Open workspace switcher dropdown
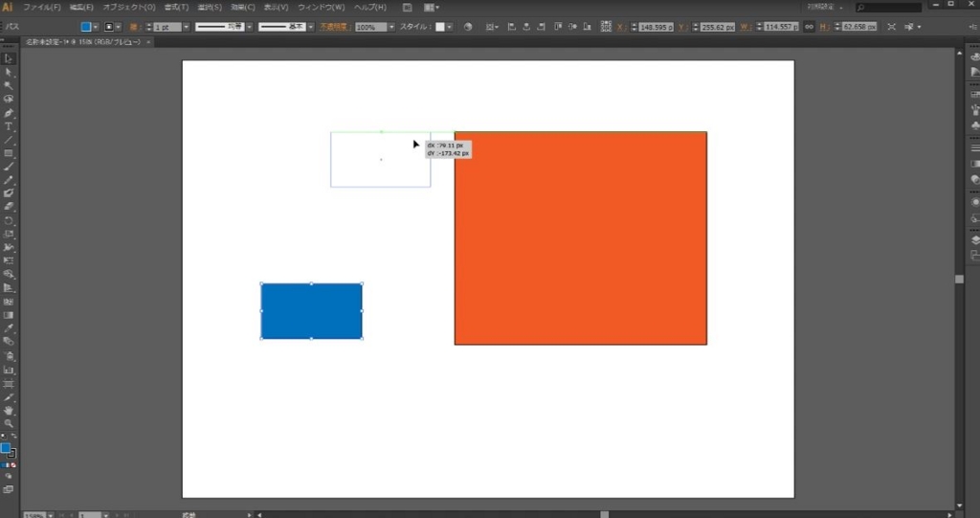The width and height of the screenshot is (980, 518). click(825, 7)
